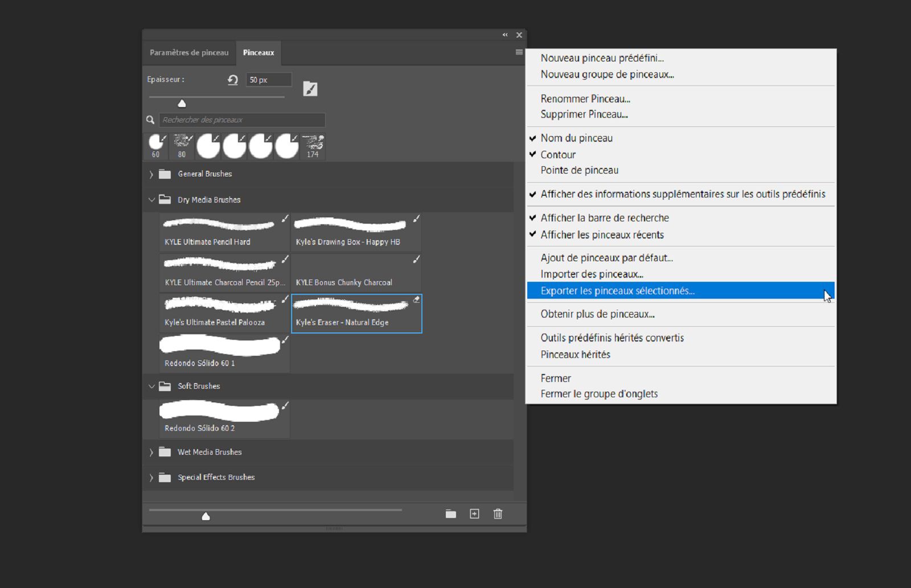This screenshot has width=911, height=588.
Task: Collapse the panel with double-arrow icon
Action: coord(505,35)
